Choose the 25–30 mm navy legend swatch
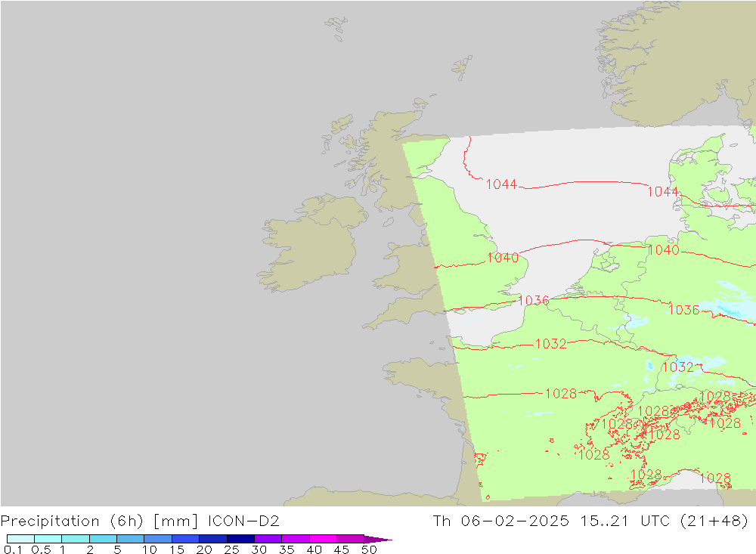Image resolution: width=756 pixels, height=554 pixels. 240,539
